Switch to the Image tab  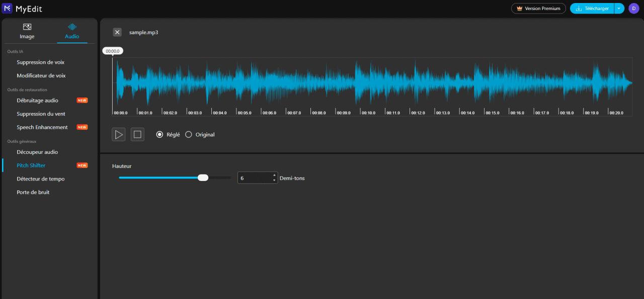pyautogui.click(x=27, y=31)
